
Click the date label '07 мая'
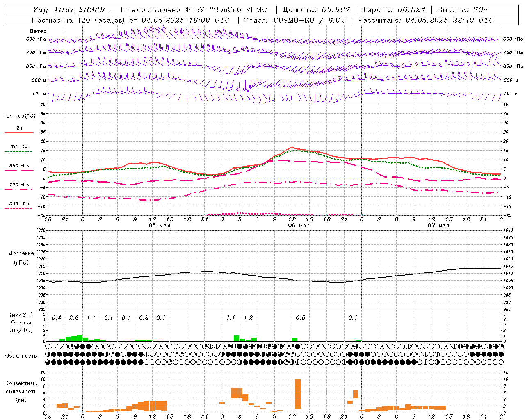(438, 225)
